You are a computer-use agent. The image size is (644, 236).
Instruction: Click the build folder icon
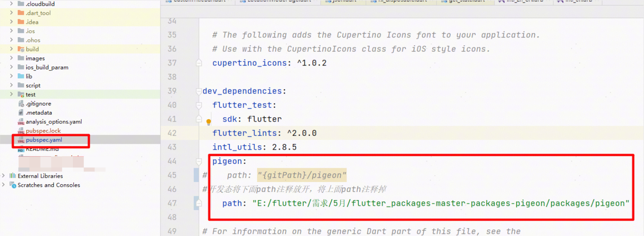click(21, 49)
